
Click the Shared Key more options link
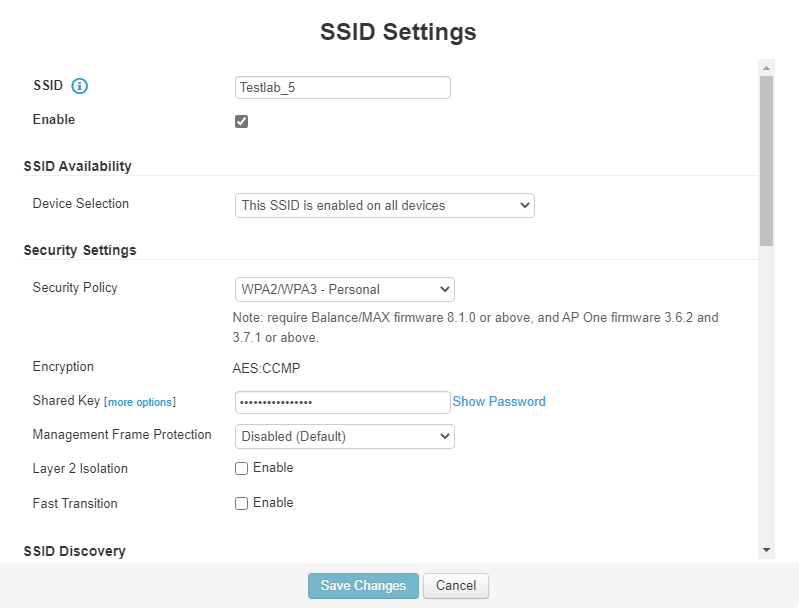140,402
